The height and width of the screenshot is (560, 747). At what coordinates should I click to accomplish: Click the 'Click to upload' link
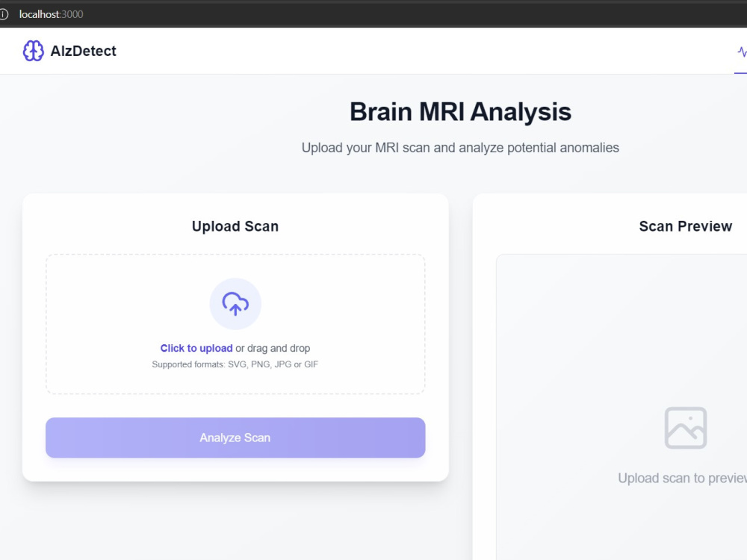tap(196, 348)
